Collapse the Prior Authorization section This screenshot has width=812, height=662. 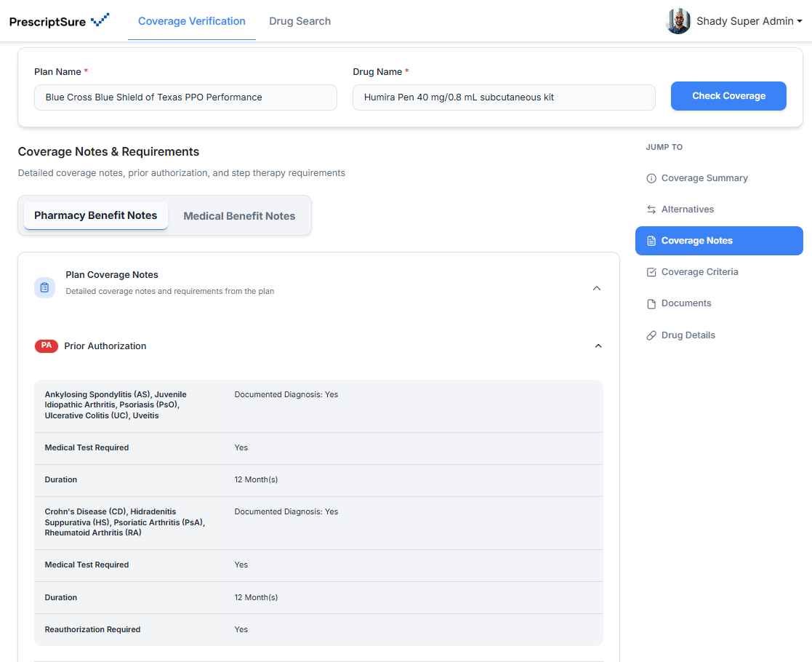click(x=598, y=346)
